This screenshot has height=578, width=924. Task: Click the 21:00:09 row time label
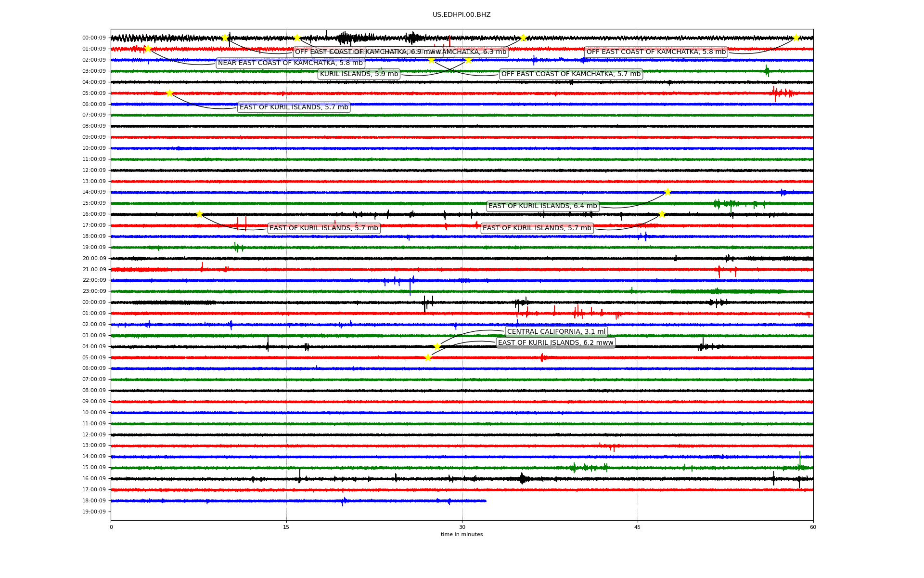coord(94,270)
